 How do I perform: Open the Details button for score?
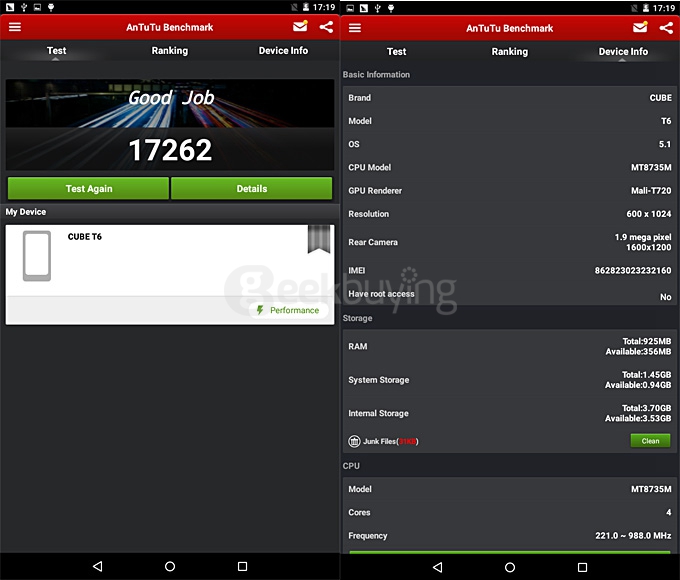pos(252,188)
